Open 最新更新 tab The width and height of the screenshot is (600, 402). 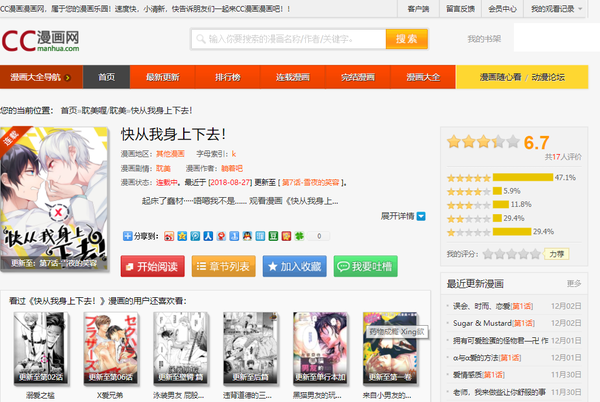(x=163, y=77)
